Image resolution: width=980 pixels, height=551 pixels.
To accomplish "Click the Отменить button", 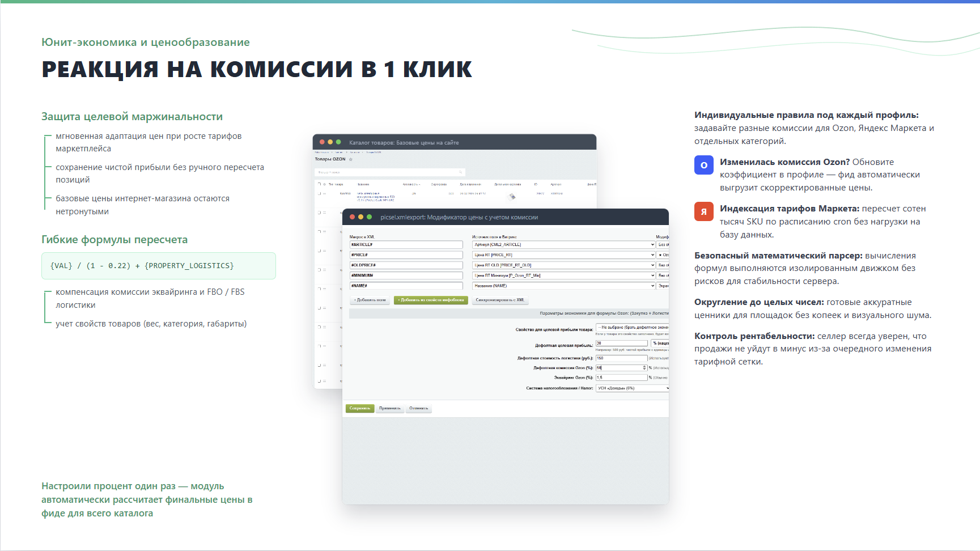I will (419, 408).
